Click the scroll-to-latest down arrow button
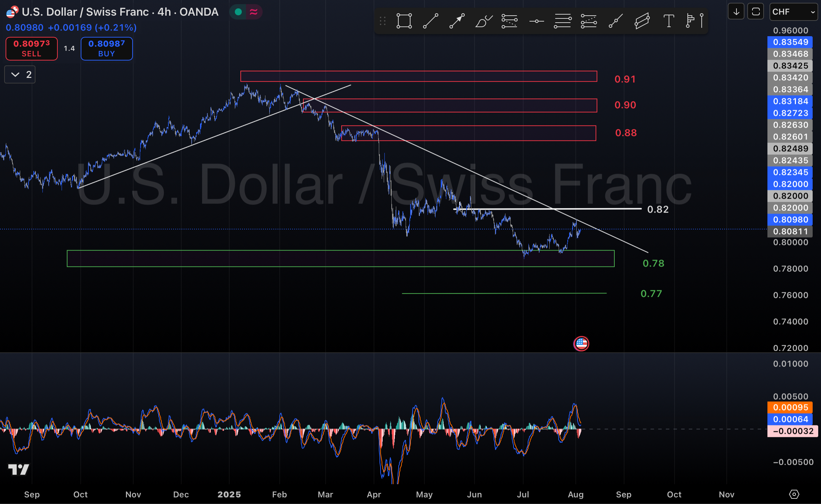821x504 pixels. tap(736, 12)
